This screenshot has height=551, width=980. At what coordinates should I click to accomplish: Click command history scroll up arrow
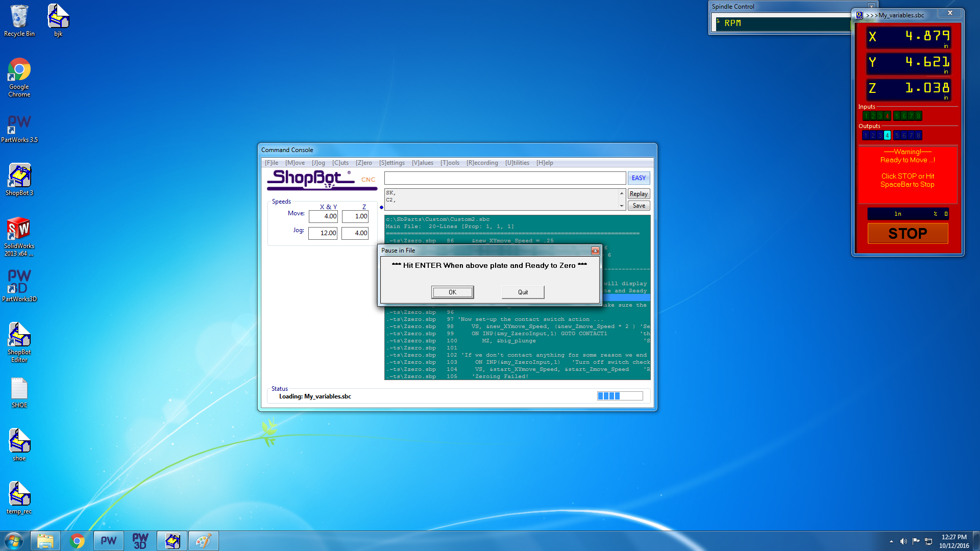(622, 193)
